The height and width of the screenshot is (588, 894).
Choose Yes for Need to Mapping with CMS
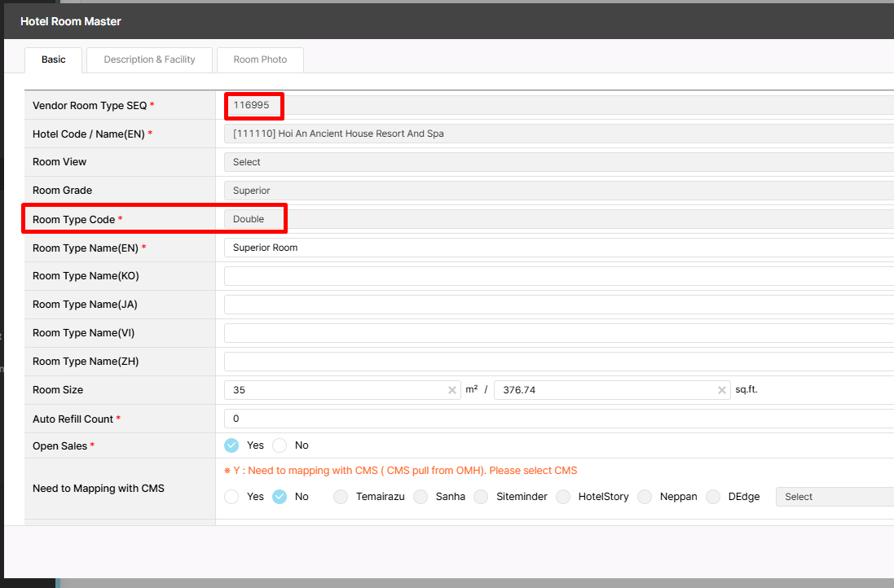click(x=231, y=497)
